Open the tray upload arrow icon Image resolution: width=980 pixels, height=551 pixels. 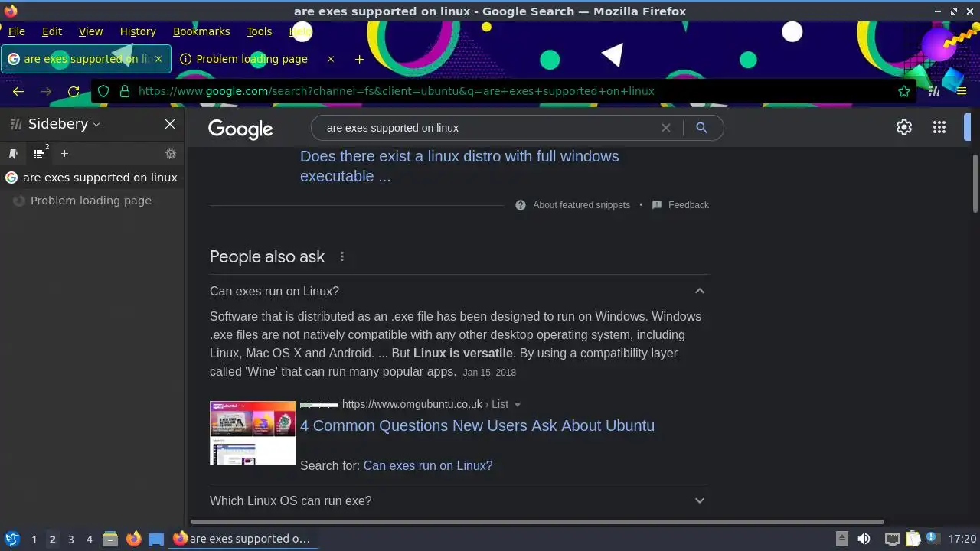tap(841, 539)
